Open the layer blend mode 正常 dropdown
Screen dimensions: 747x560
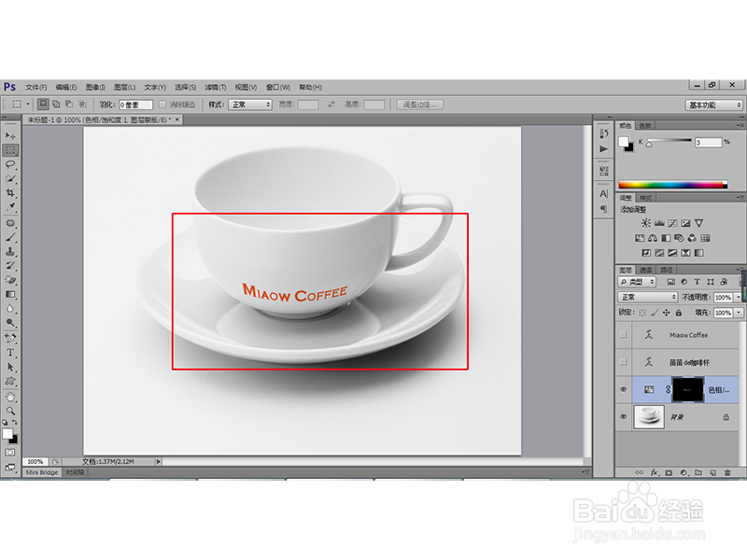click(648, 297)
